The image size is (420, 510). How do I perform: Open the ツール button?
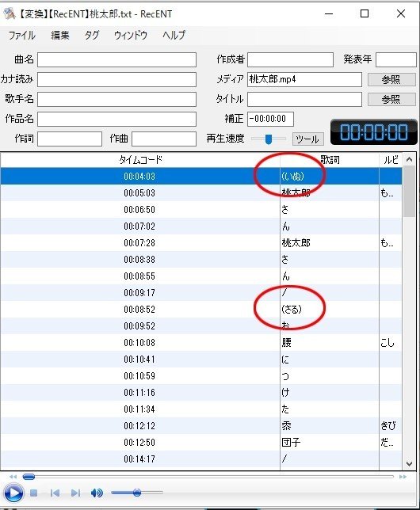tap(307, 139)
